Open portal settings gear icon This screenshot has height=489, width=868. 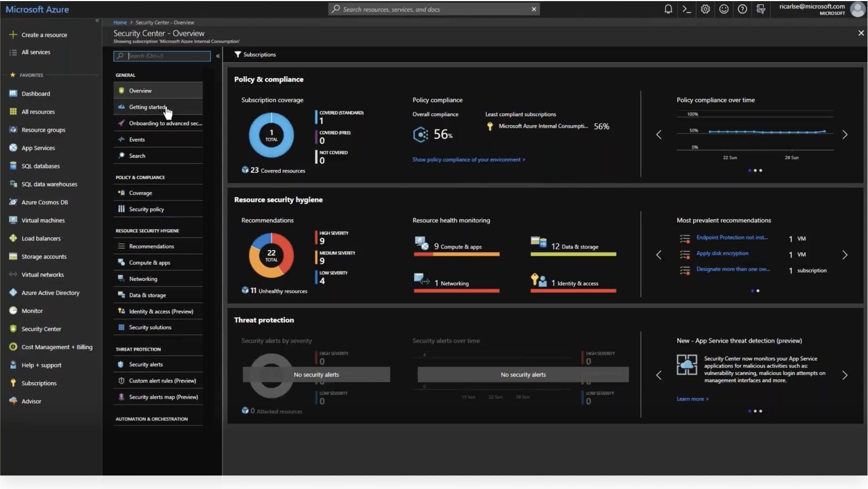click(705, 9)
